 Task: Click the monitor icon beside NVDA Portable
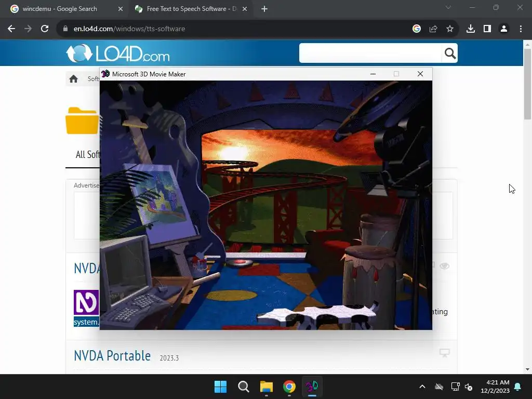click(445, 353)
